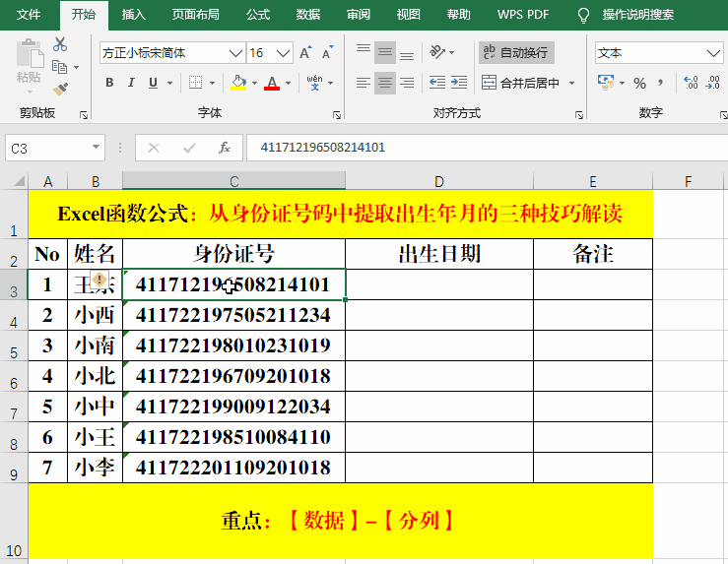Open the 字体 dialog launcher
This screenshot has width=728, height=564.
coord(337,114)
